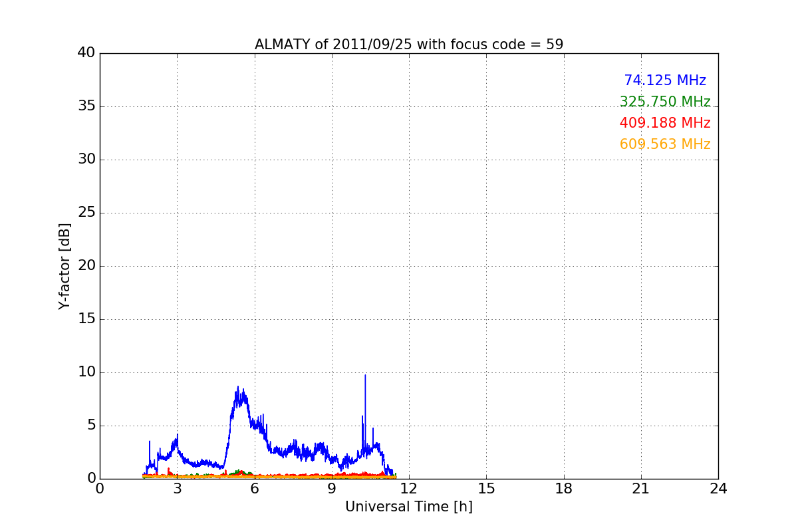Click x-axis tick value 18
The height and width of the screenshot is (532, 798).
pos(564,489)
